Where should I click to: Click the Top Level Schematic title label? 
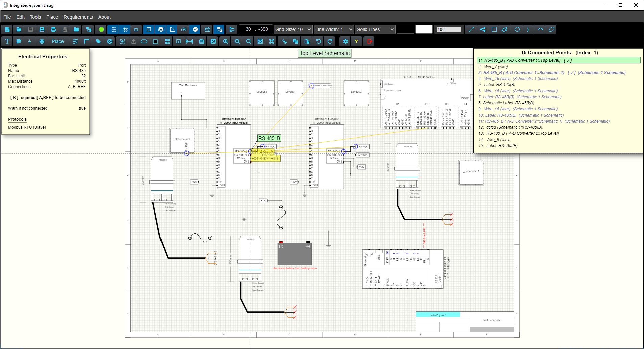tap(325, 53)
